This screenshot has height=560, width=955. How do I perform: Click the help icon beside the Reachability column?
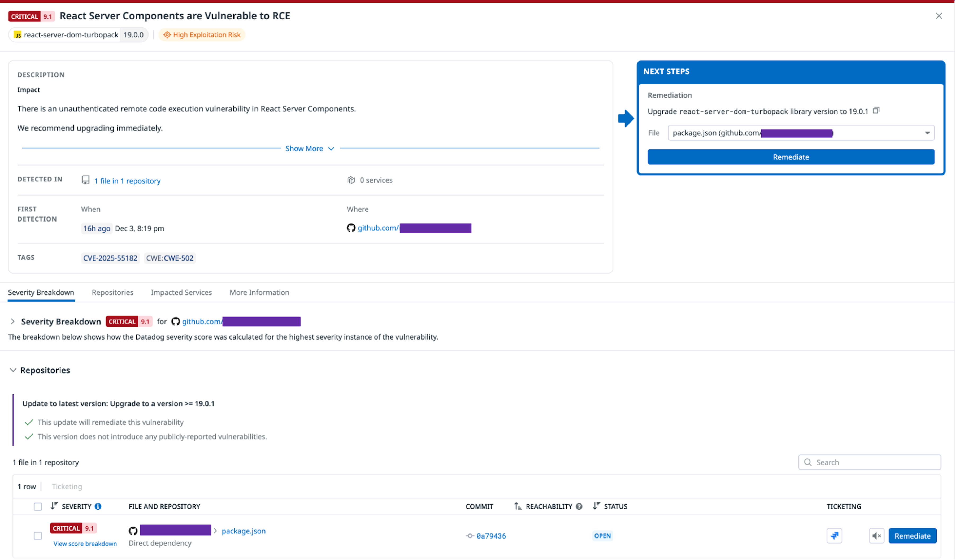tap(579, 506)
